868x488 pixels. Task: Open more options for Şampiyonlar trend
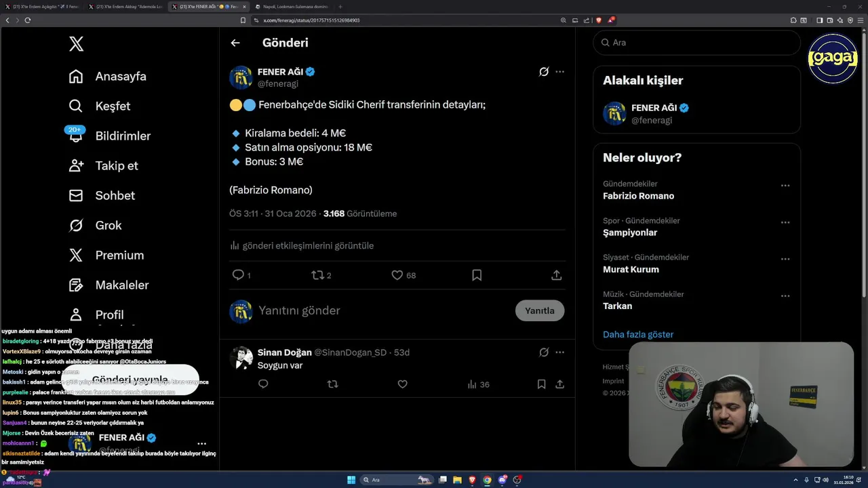coord(785,222)
